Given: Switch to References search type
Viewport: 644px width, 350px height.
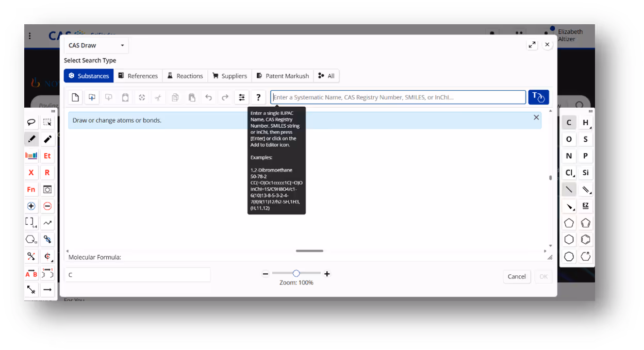Looking at the screenshot, I should (138, 76).
